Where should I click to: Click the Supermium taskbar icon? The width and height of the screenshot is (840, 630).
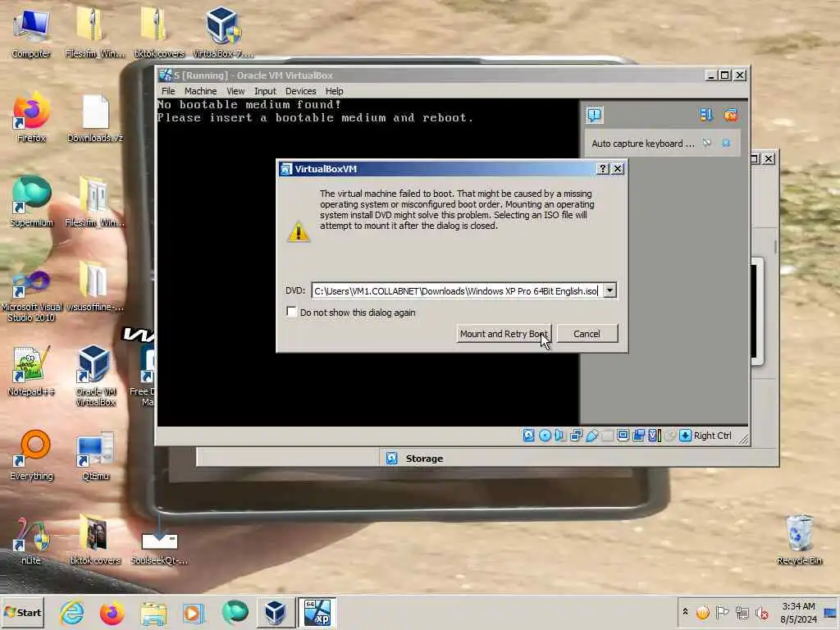235,612
